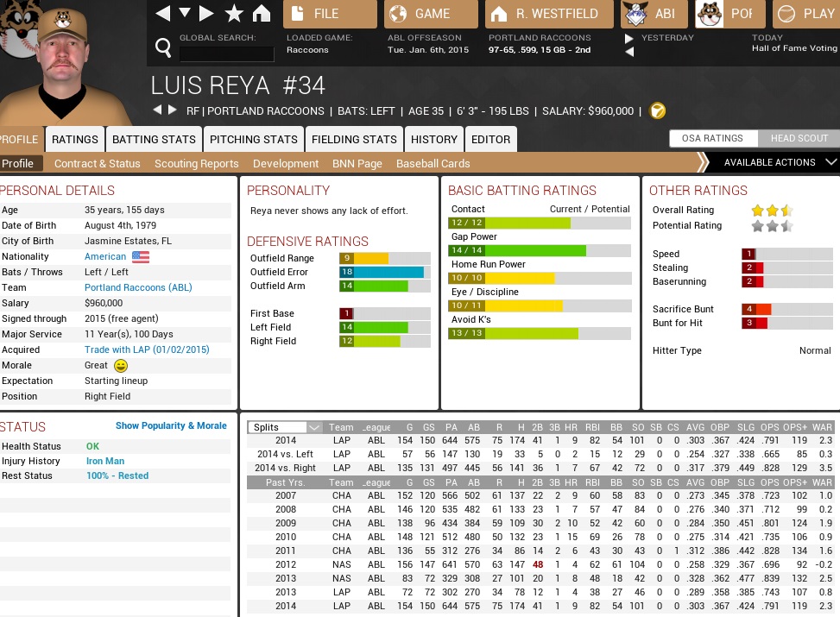Click the back navigation arrow in top toolbar

(x=162, y=14)
